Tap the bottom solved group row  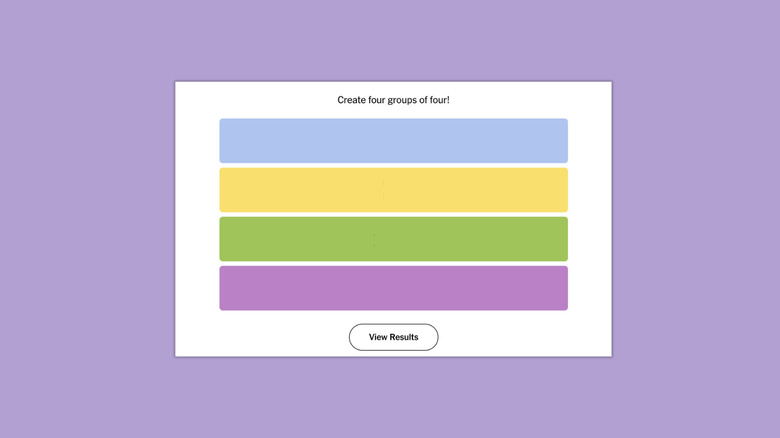coord(393,288)
